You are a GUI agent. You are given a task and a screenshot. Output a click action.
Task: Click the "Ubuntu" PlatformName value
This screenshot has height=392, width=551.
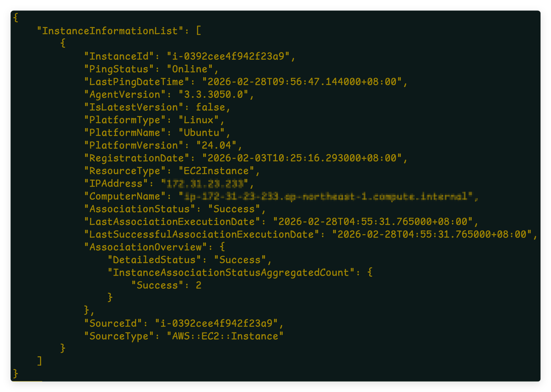tap(201, 133)
